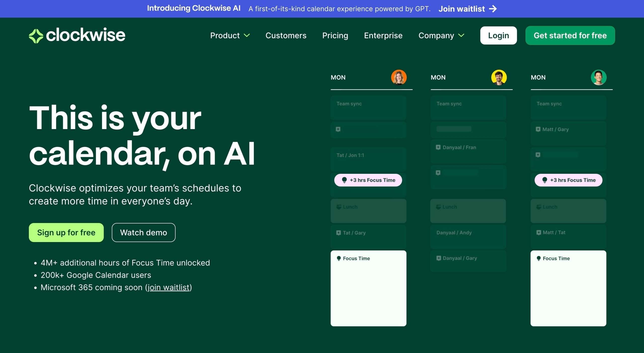Click the Danyaal / Gary event label
The height and width of the screenshot is (353, 644).
[460, 258]
